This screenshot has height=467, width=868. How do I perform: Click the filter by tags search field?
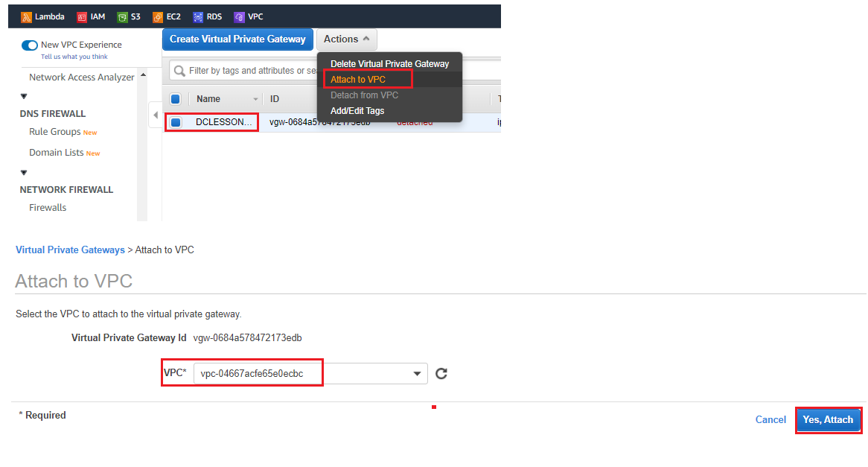coord(252,71)
